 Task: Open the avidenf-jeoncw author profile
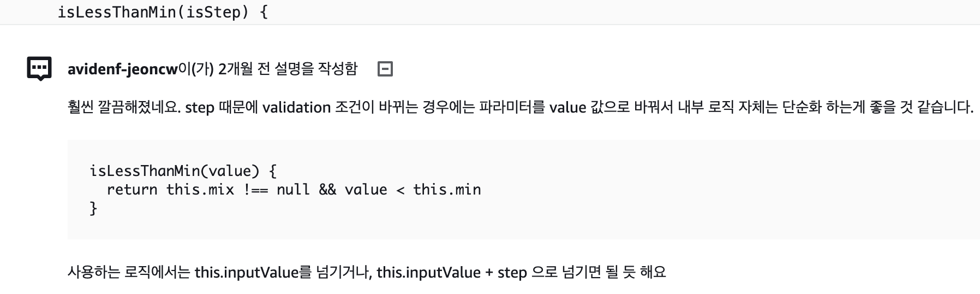coord(122,69)
